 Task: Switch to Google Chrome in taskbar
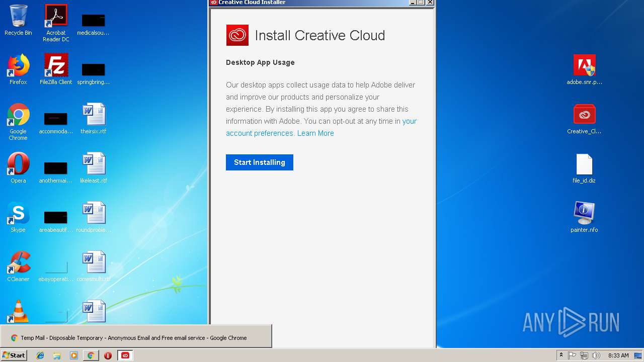point(91,355)
